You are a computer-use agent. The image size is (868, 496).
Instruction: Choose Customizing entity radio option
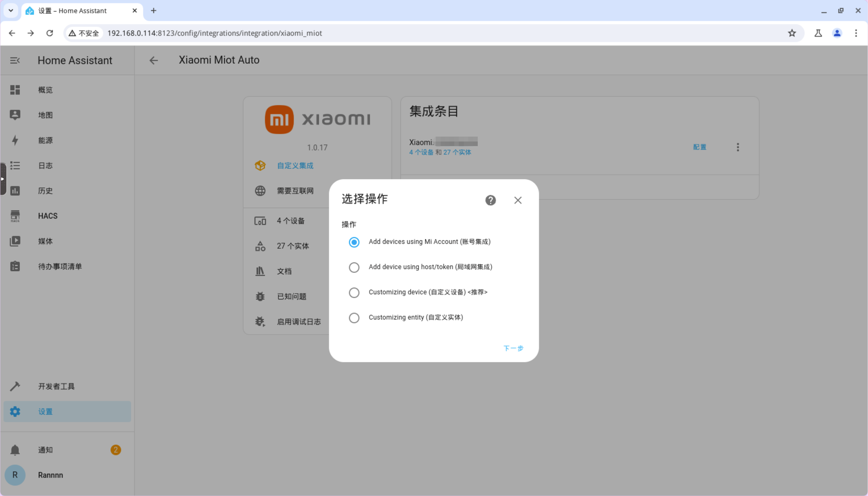pos(354,318)
